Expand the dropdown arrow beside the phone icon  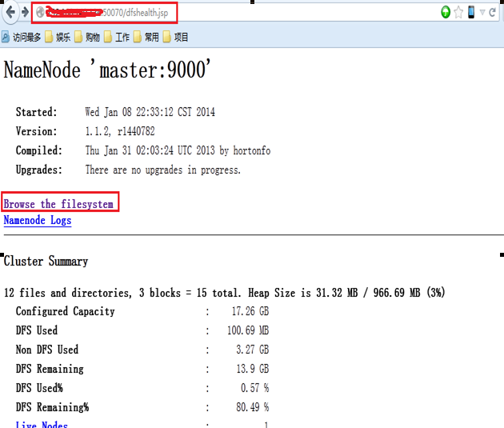point(481,12)
